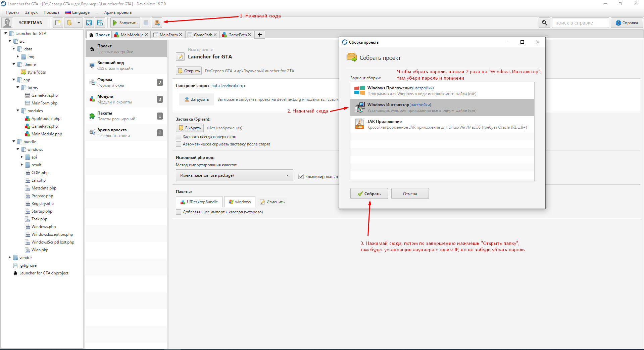Open the Language menu
Screen dimensions: 644x350
(78, 12)
